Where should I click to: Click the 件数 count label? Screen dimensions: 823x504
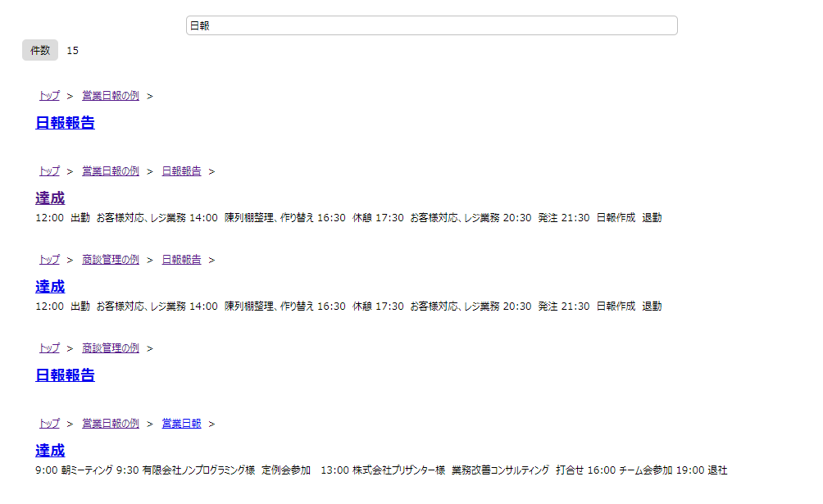39,50
